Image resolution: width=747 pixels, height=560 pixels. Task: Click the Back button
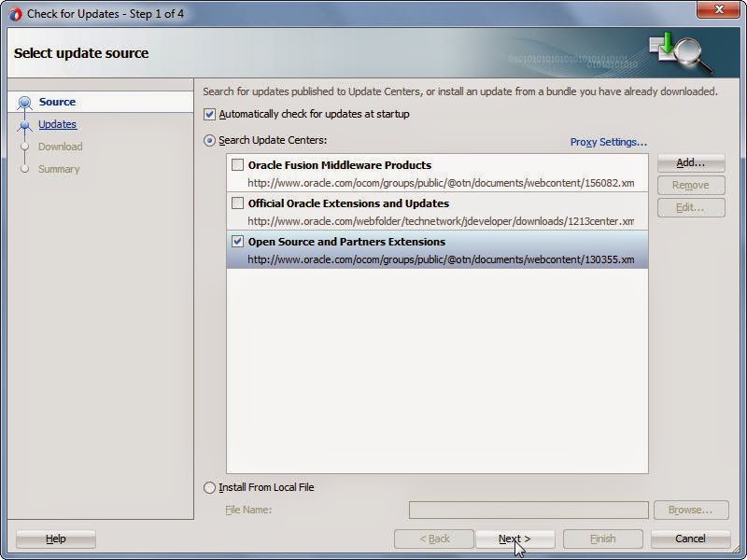click(434, 539)
